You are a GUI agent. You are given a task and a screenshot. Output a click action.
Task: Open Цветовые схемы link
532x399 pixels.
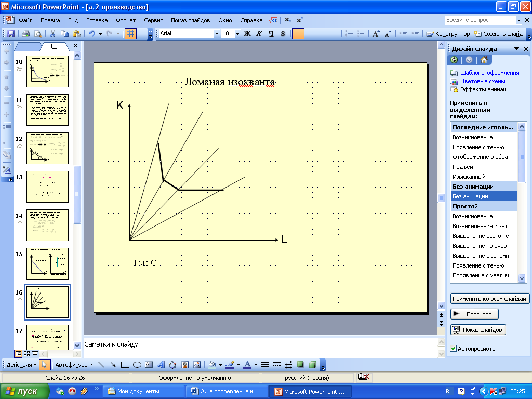[483, 81]
